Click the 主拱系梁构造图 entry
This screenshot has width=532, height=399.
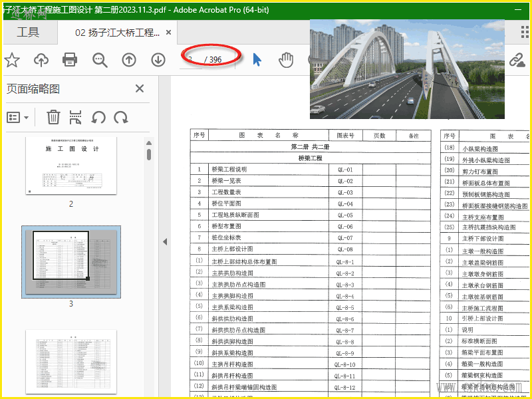click(x=232, y=307)
